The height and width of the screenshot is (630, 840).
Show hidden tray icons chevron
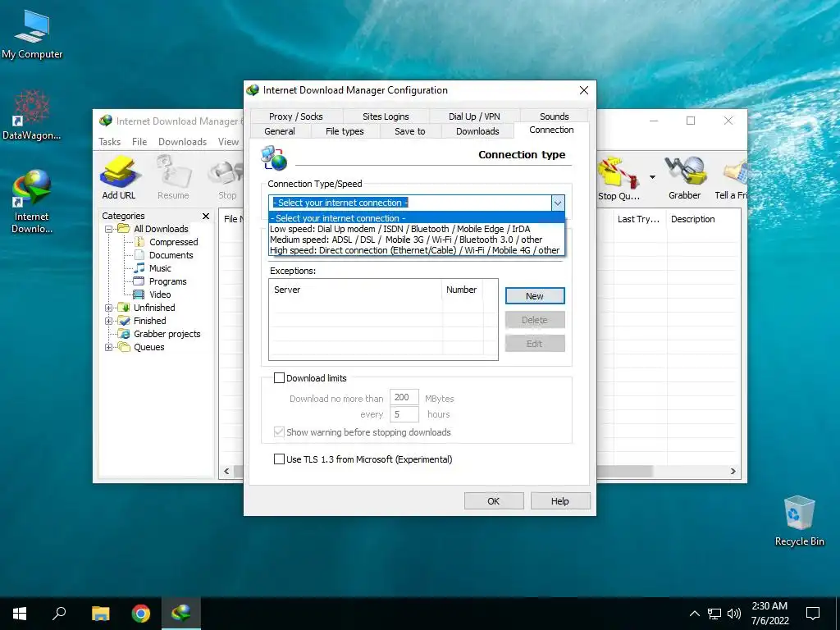694,614
